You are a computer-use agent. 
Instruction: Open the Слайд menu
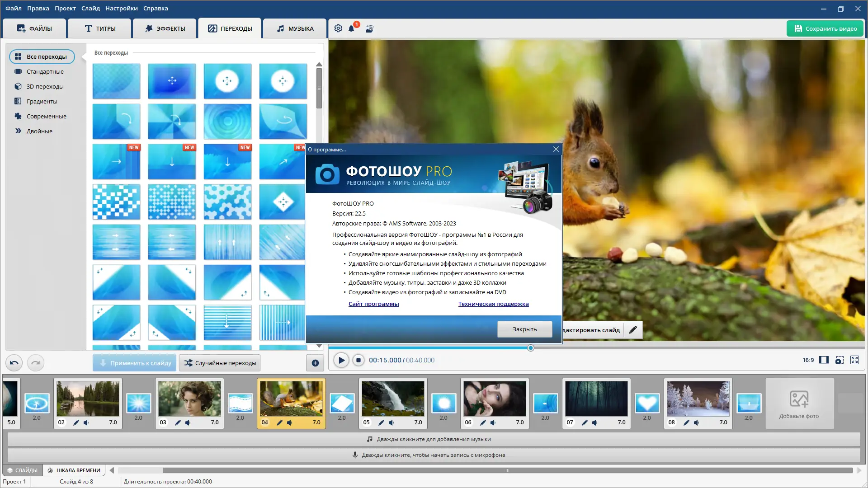(x=90, y=8)
